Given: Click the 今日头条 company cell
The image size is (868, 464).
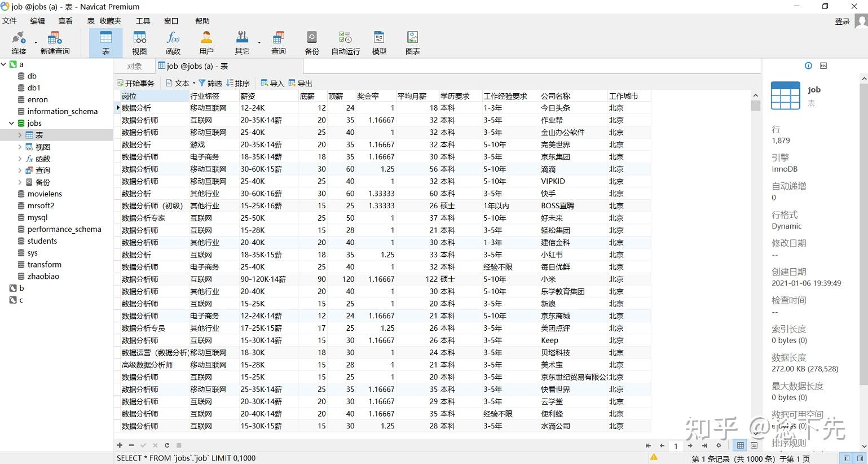Looking at the screenshot, I should point(573,108).
